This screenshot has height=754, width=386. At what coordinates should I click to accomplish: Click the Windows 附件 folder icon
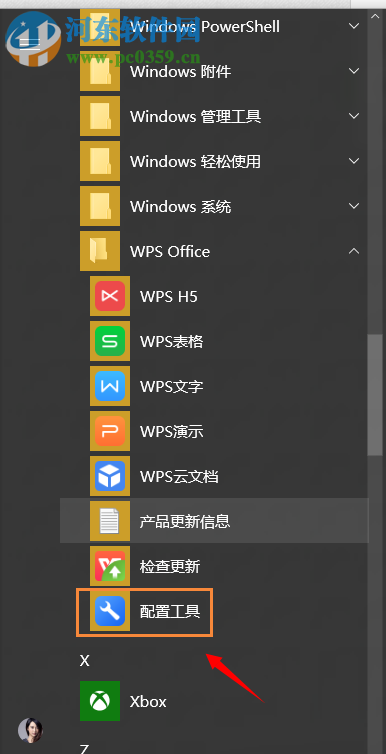click(x=100, y=72)
